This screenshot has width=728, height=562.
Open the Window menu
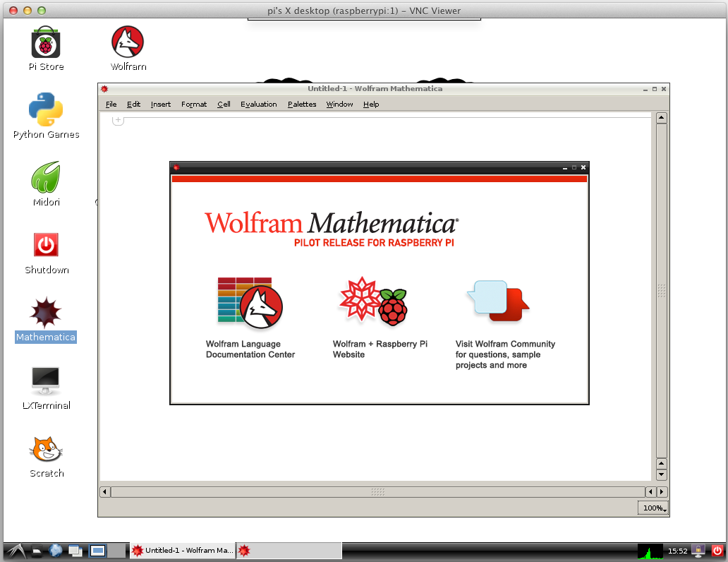(x=339, y=104)
